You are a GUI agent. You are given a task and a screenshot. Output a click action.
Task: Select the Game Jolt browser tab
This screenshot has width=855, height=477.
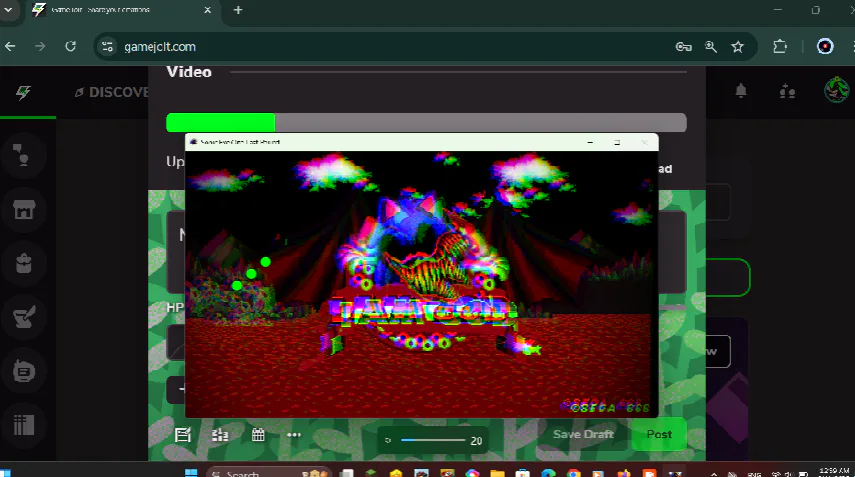coord(121,10)
